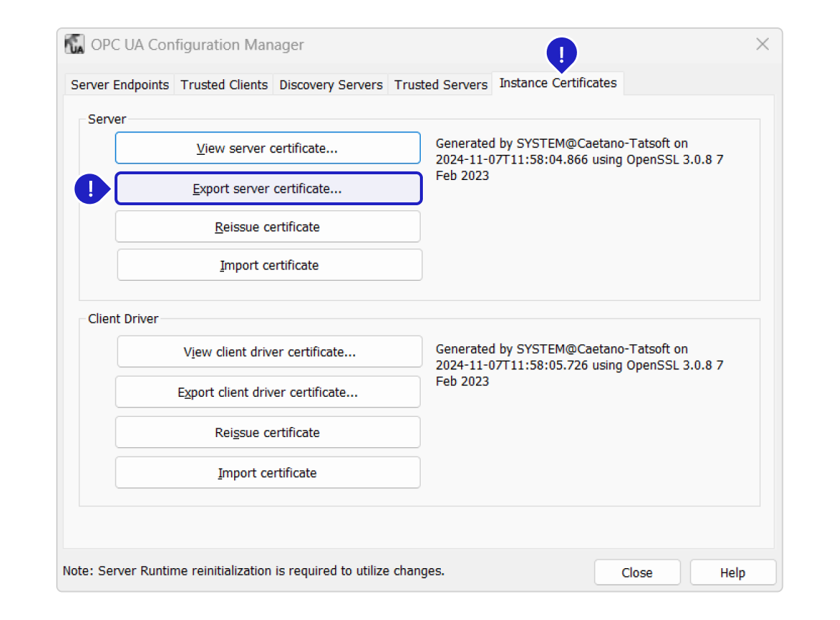Reissue the server certificate
The width and height of the screenshot is (840, 620).
[x=267, y=227]
